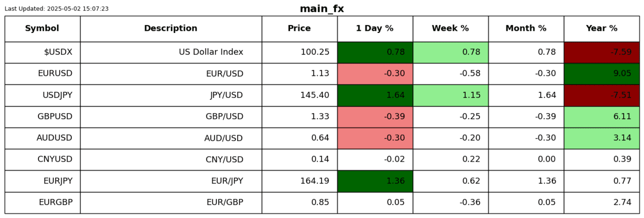Click the EUR/GBP description cell

click(224, 203)
